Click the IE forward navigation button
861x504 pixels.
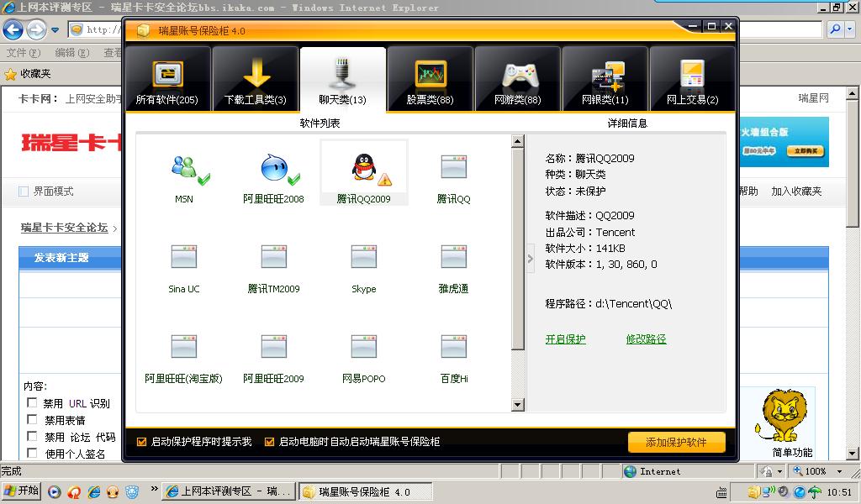click(x=36, y=29)
